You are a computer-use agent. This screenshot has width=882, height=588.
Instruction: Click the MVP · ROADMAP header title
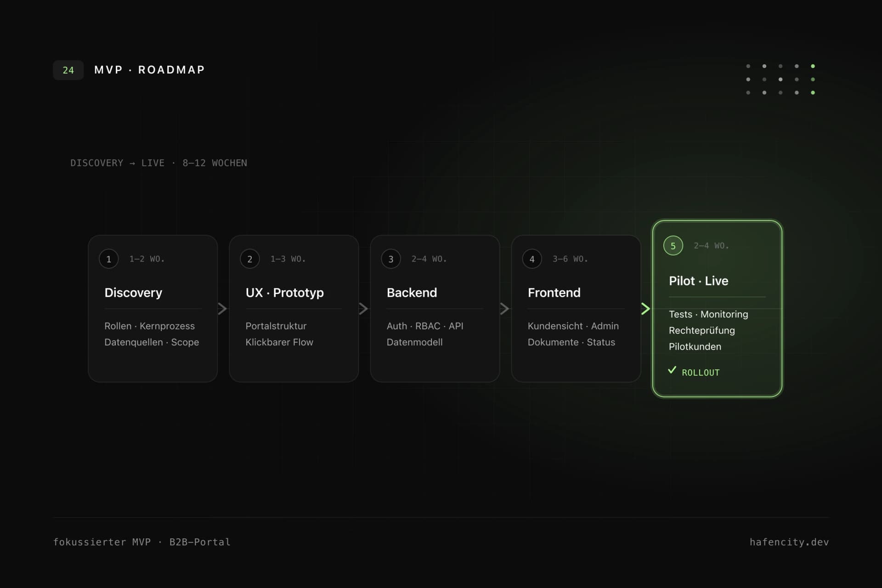(x=149, y=70)
